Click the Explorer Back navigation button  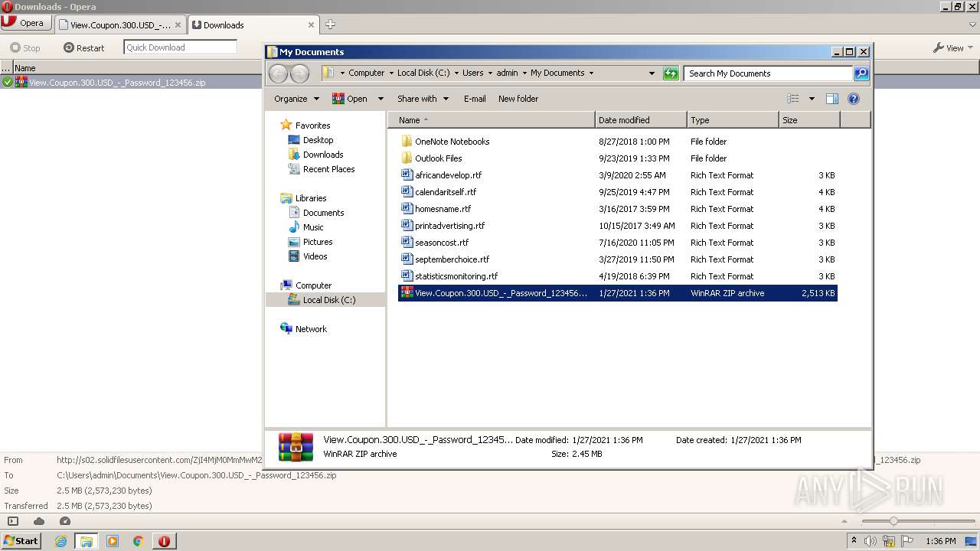point(279,73)
